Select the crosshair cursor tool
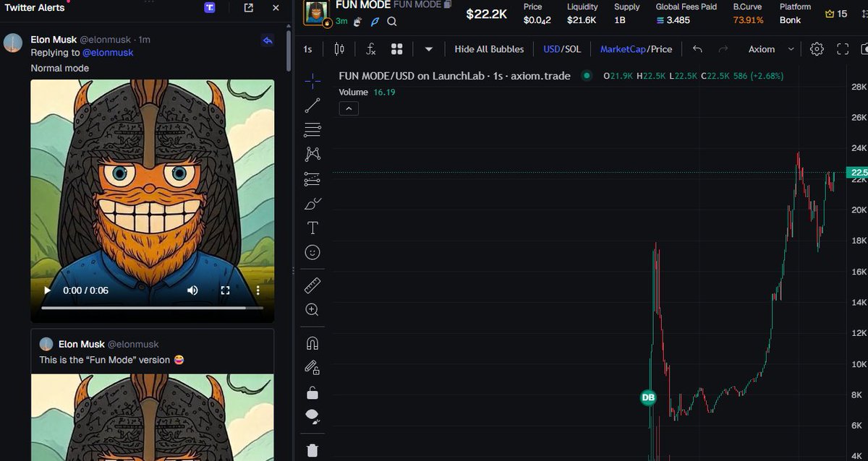The image size is (868, 461). pyautogui.click(x=312, y=81)
